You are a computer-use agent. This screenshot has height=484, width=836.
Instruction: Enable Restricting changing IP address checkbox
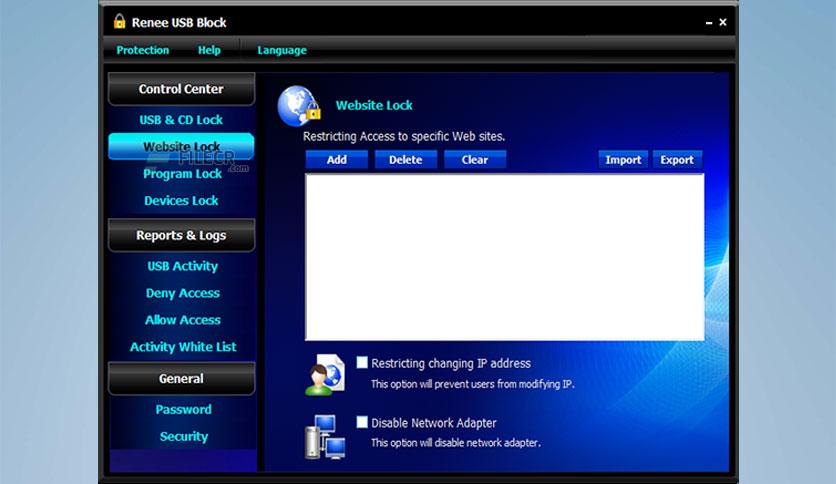(x=362, y=362)
